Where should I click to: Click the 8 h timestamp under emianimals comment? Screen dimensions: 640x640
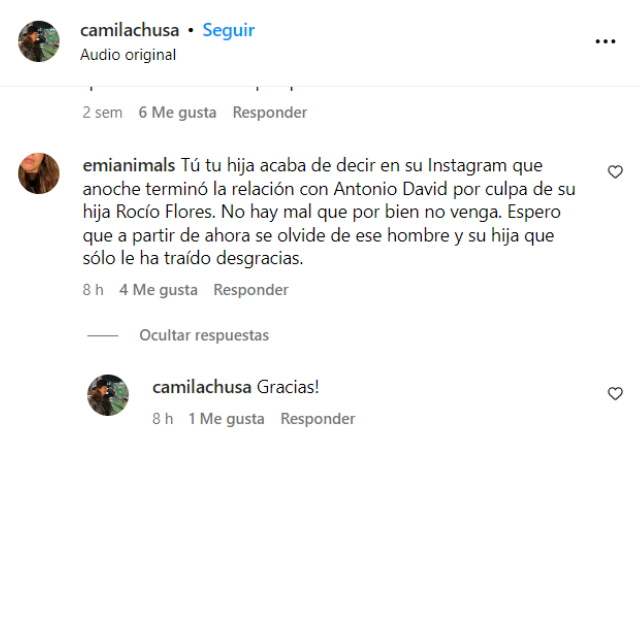93,290
